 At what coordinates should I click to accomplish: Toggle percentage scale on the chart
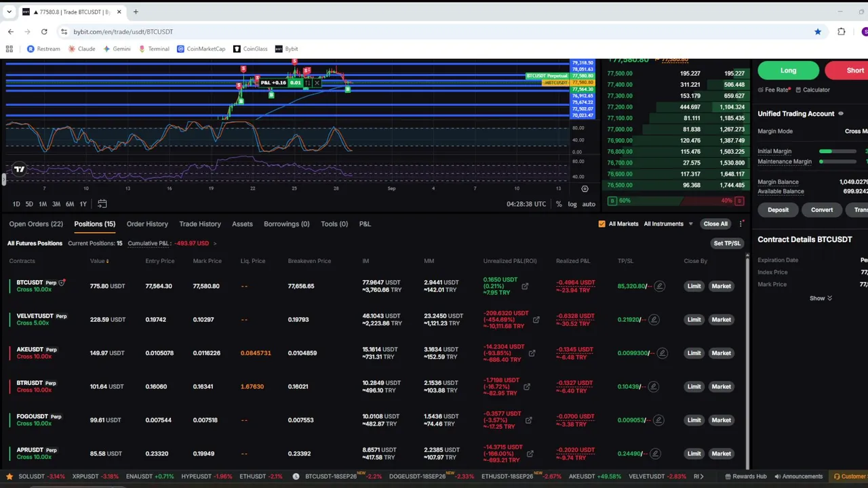click(x=559, y=204)
